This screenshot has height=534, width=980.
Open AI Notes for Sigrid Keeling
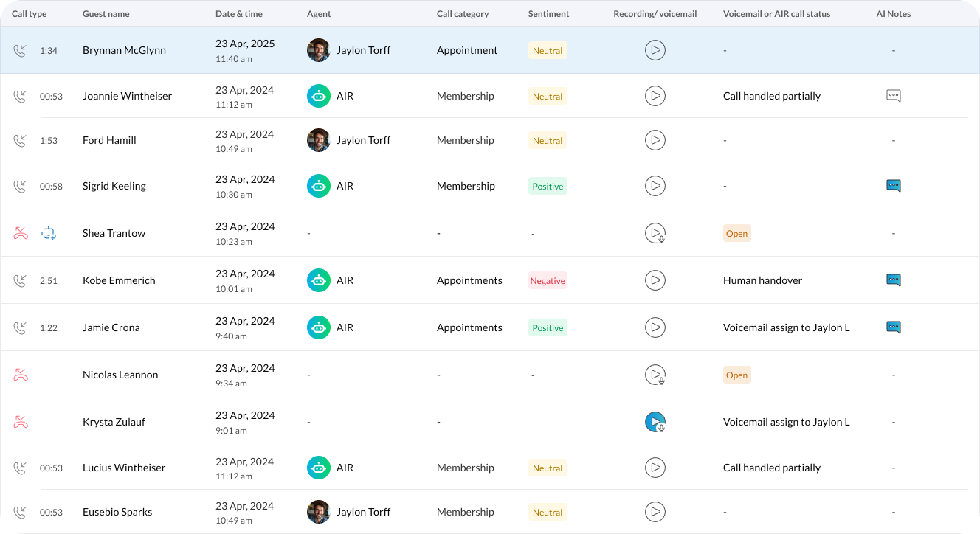point(893,186)
